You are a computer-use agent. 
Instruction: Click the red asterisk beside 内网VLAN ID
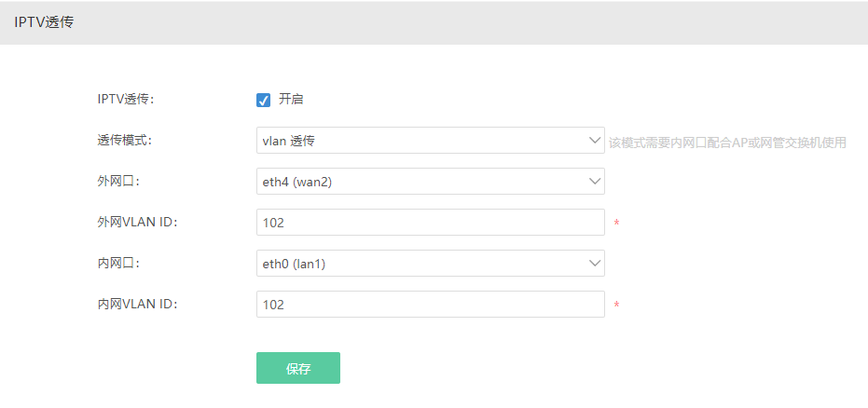[x=616, y=305]
